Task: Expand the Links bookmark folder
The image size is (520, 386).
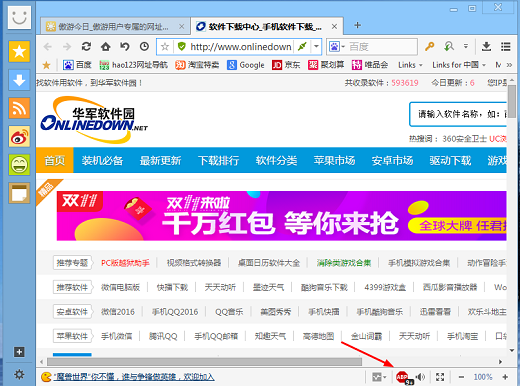Action: point(410,65)
